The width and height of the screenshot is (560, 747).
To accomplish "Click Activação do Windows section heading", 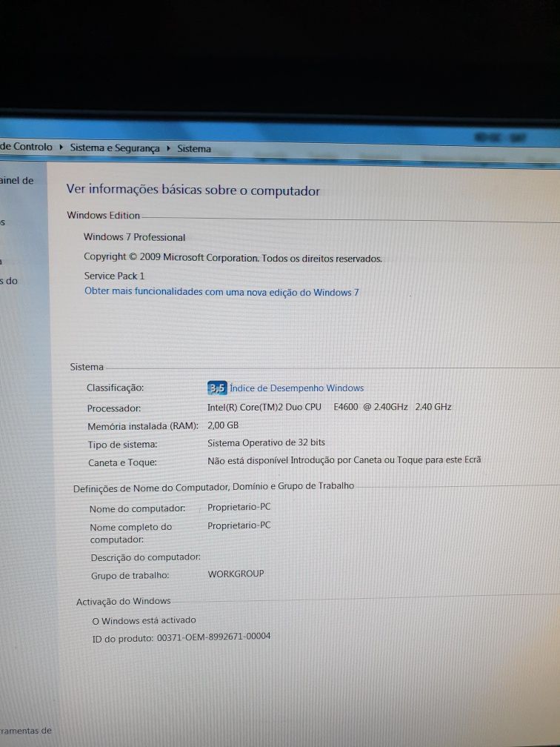I will coord(123,601).
